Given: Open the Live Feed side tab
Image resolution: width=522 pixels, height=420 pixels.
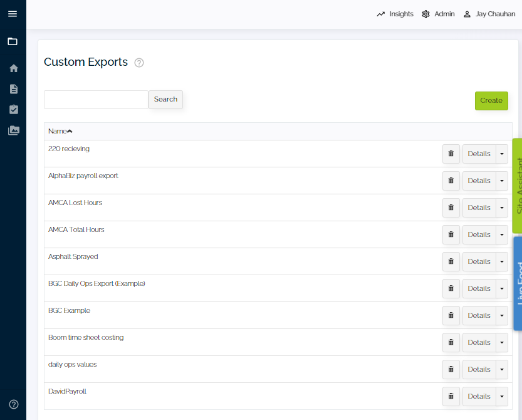Looking at the screenshot, I should click(x=518, y=283).
